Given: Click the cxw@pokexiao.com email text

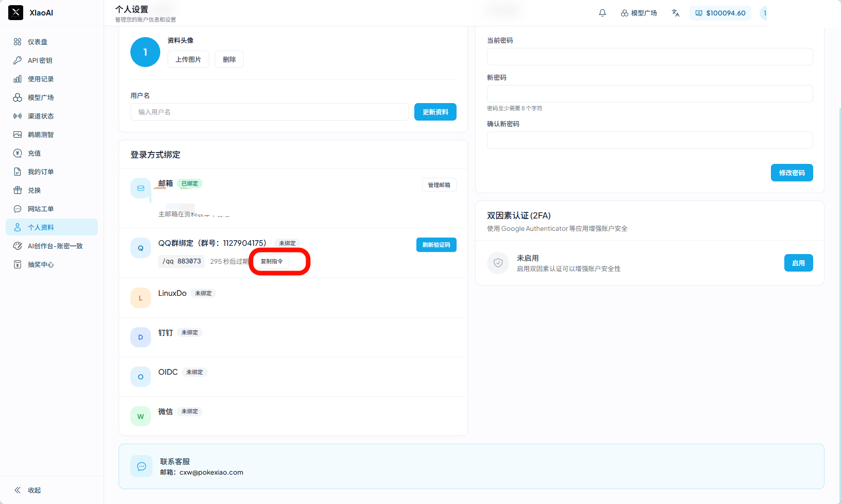Looking at the screenshot, I should pyautogui.click(x=211, y=473).
